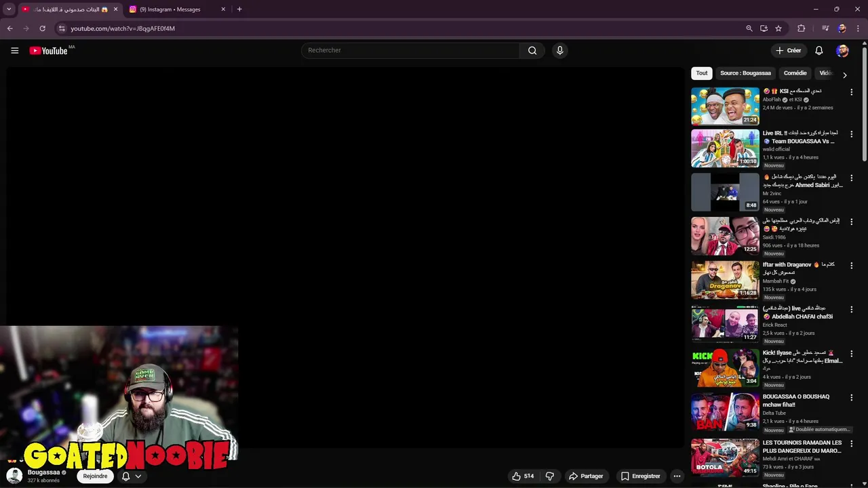
Task: Open the Ahmed Sabiri video thumbnail
Action: click(x=725, y=192)
